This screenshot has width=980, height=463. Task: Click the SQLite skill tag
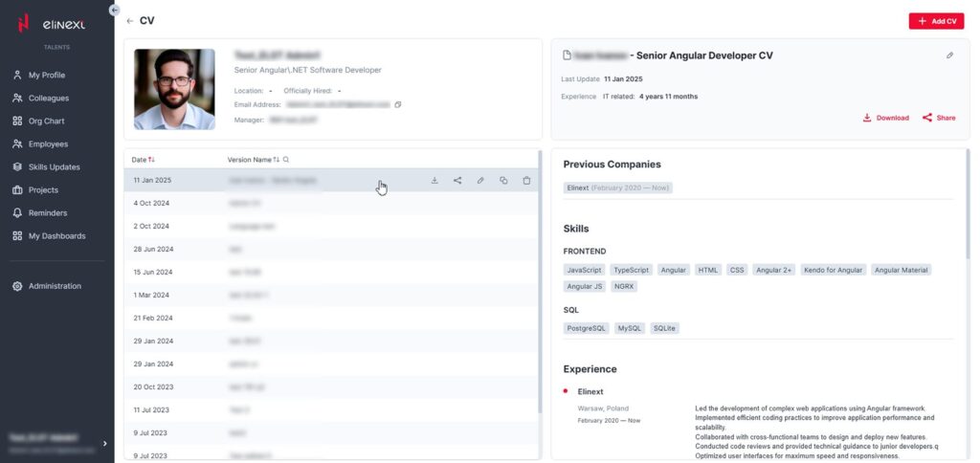pos(664,329)
